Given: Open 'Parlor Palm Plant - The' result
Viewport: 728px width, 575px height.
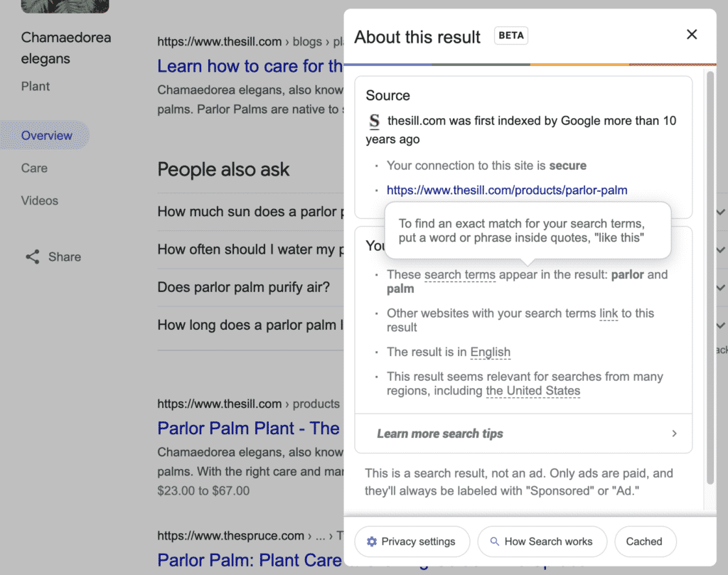Looking at the screenshot, I should click(x=248, y=429).
